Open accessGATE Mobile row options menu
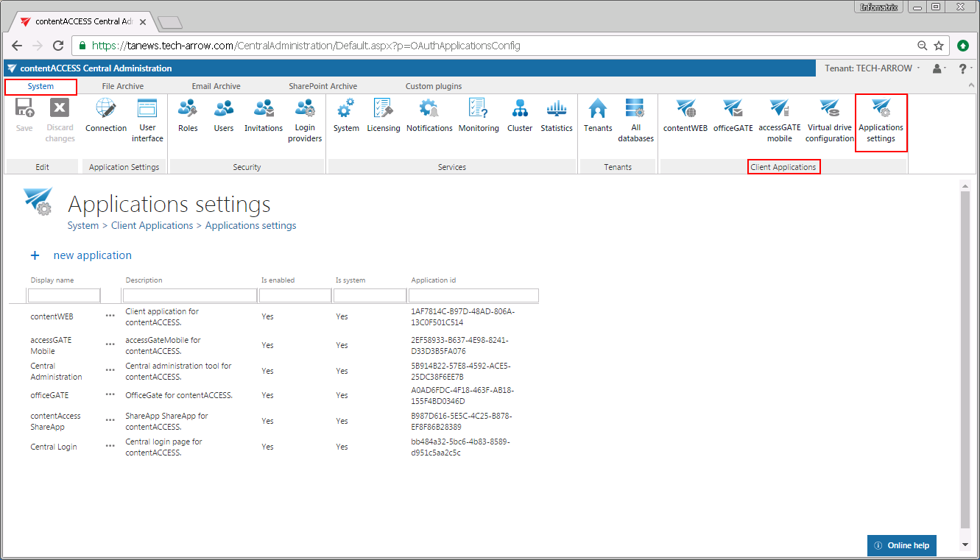This screenshot has height=560, width=980. coord(110,344)
